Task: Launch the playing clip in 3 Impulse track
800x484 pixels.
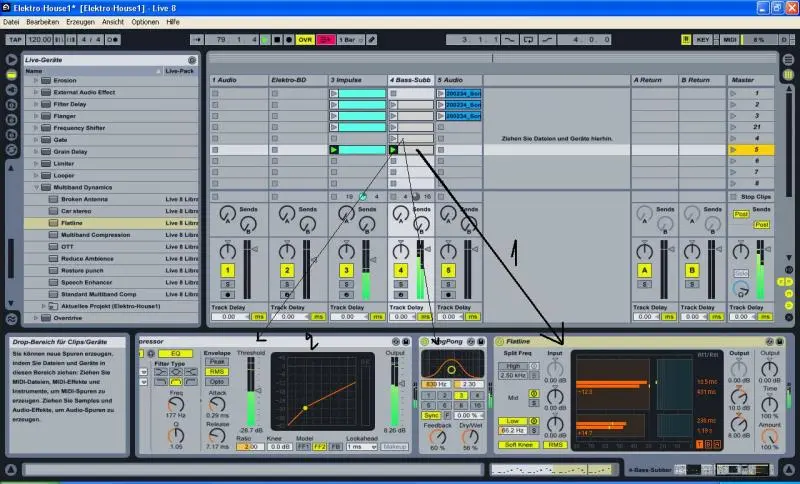Action: (x=335, y=150)
